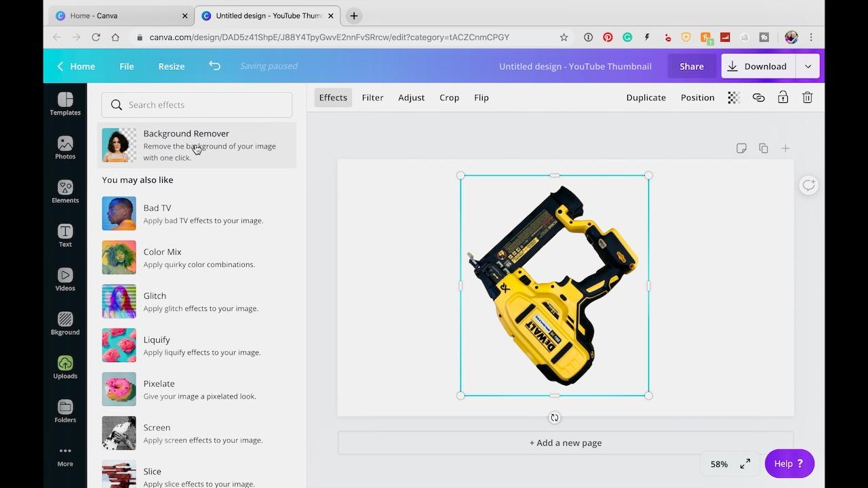Open the Bkground panel

click(64, 323)
